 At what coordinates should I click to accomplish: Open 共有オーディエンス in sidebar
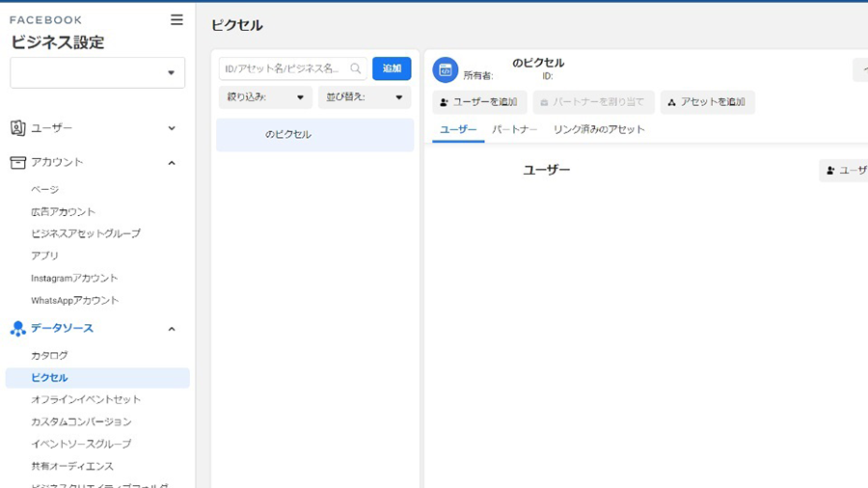(x=72, y=466)
